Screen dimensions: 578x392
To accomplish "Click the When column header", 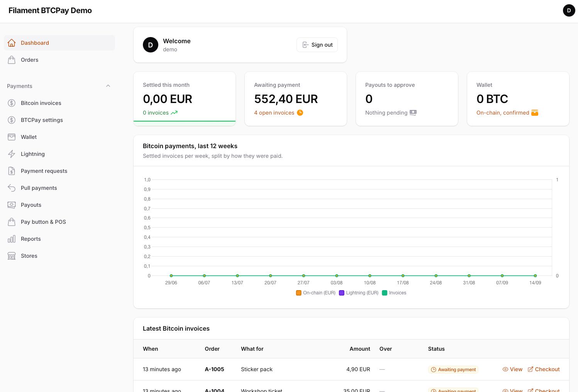I will 151,349.
